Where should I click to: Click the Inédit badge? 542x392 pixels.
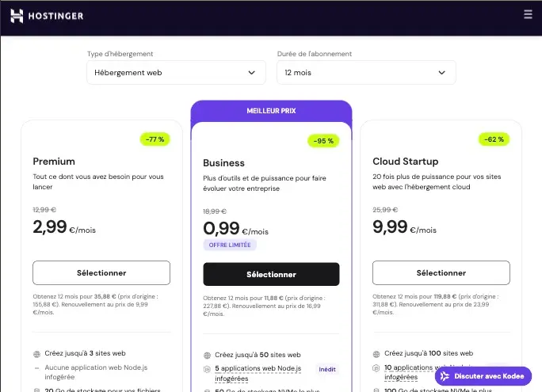click(x=327, y=369)
